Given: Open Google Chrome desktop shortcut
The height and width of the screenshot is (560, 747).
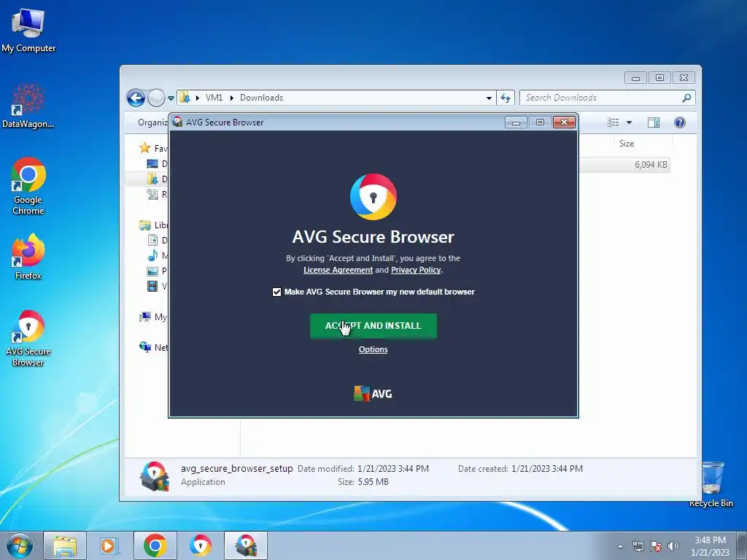Looking at the screenshot, I should point(28,186).
